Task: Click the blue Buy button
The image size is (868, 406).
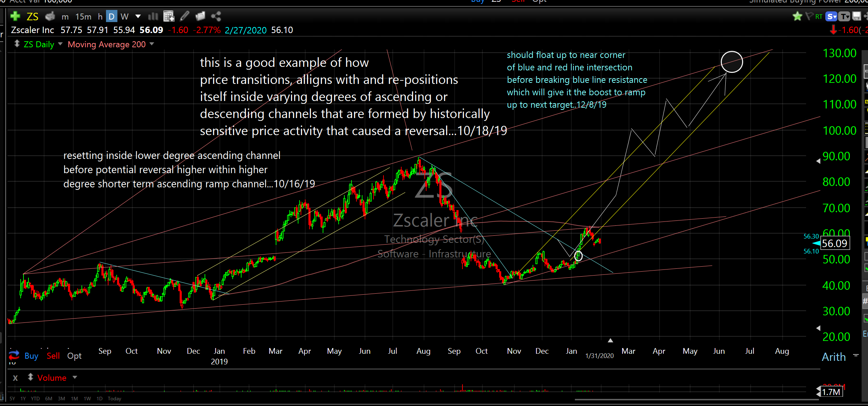Action: (x=31, y=356)
